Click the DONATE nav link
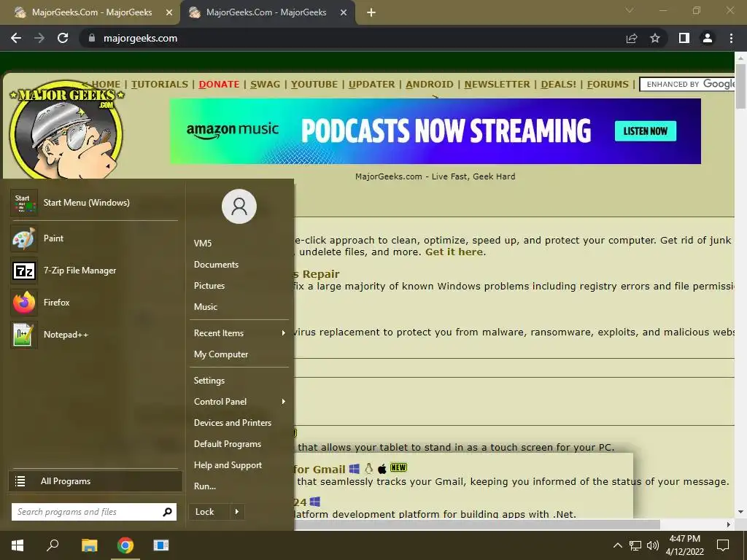 coord(219,85)
